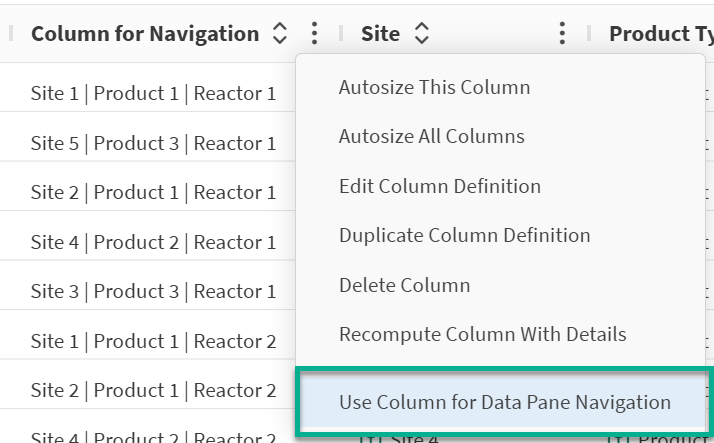Click the Product Type column header
714x443 pixels.
(x=660, y=34)
